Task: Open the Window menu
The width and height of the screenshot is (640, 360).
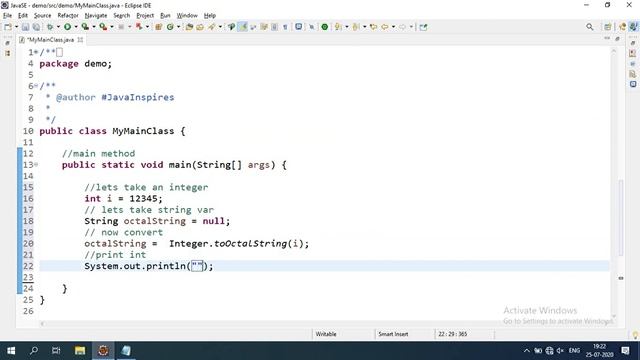Action: tap(187, 16)
